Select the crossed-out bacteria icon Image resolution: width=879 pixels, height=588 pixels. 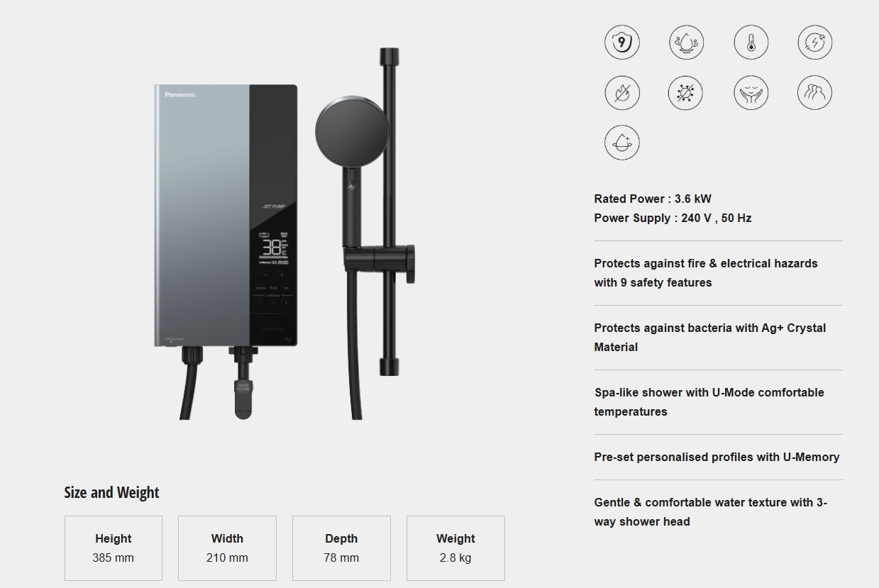686,92
